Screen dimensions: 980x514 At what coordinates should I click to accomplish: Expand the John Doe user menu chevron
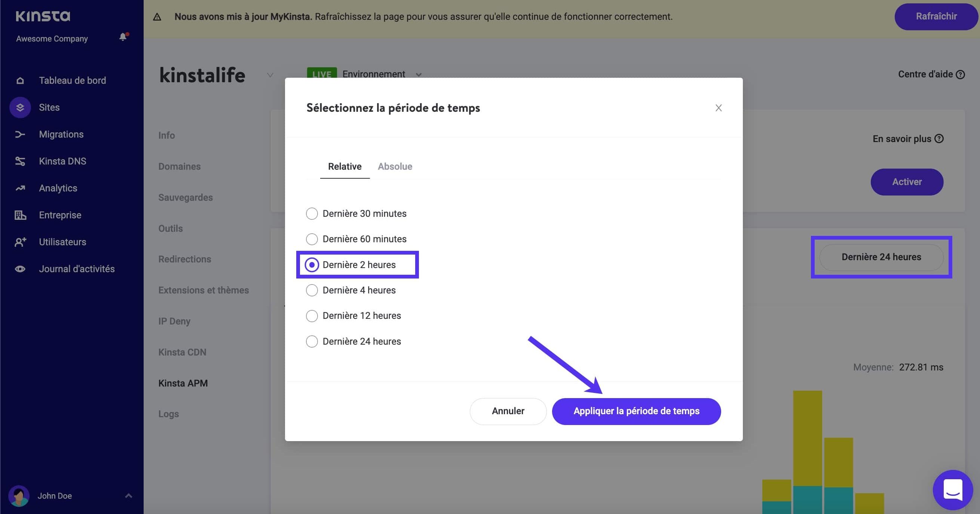pyautogui.click(x=129, y=496)
